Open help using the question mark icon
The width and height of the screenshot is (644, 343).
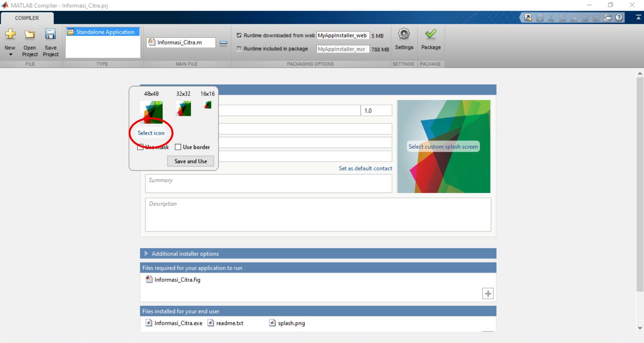click(x=619, y=18)
